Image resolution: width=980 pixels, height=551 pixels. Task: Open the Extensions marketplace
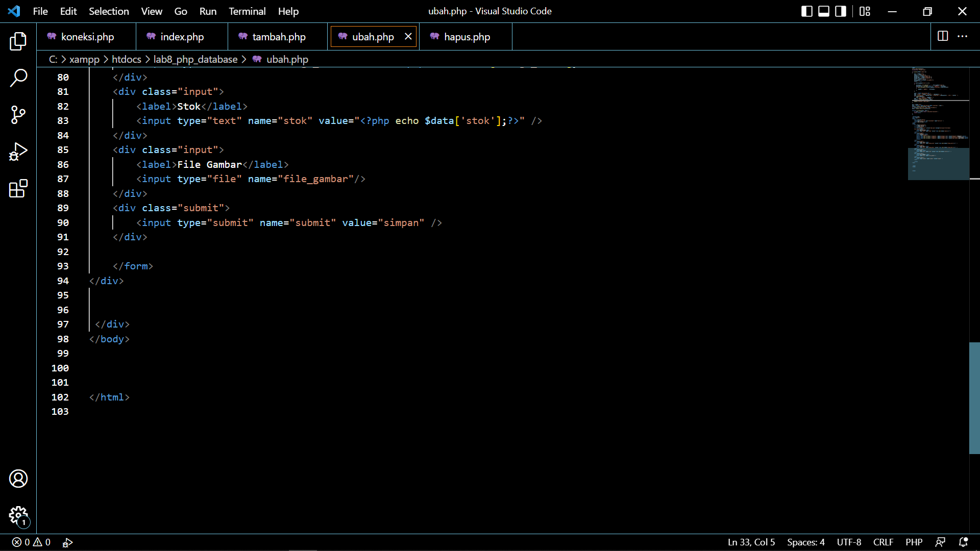pos(18,188)
